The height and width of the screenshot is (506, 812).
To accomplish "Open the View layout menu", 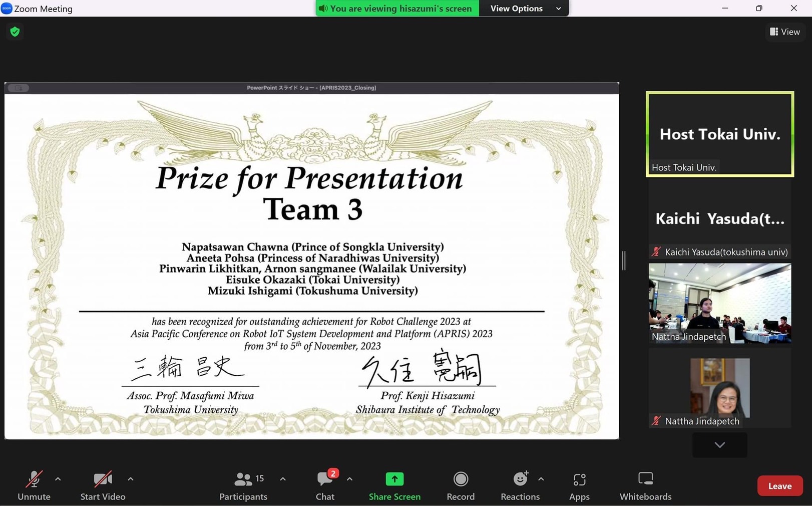I will coord(785,32).
